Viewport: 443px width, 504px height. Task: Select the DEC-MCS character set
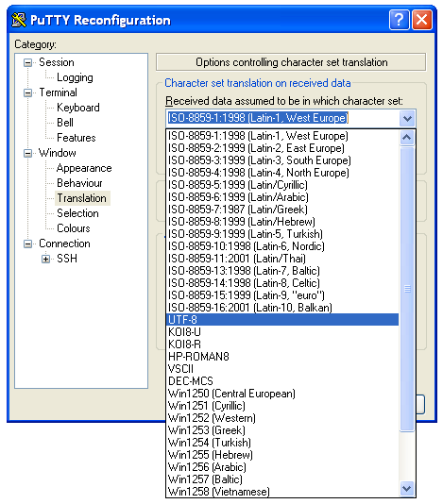click(x=282, y=381)
